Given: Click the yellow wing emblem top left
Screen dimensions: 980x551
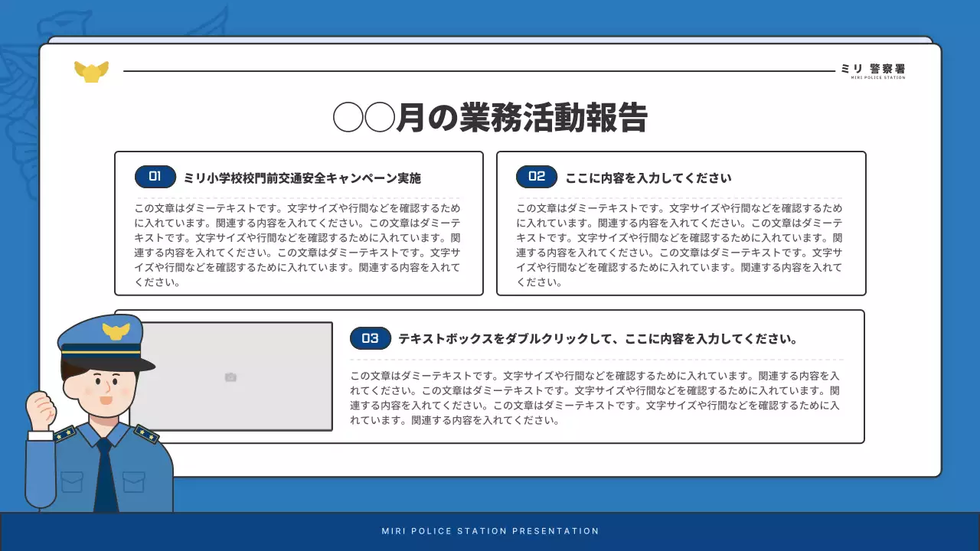Looking at the screenshot, I should click(91, 70).
